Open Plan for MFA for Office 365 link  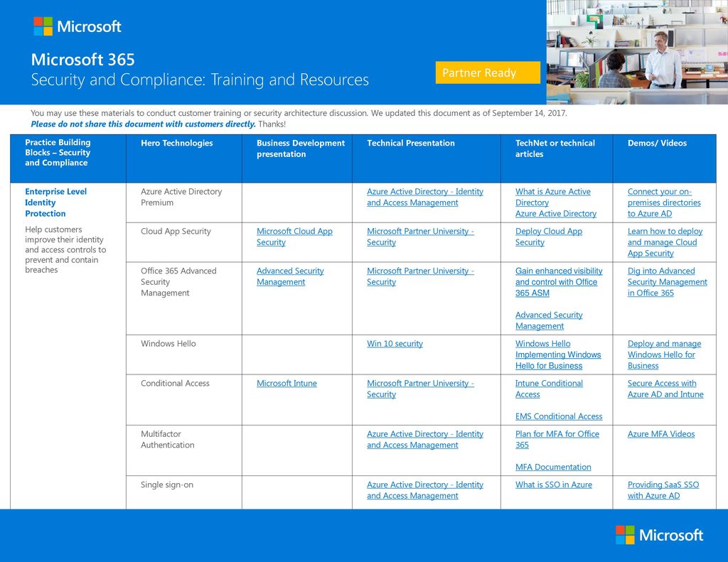(x=557, y=440)
